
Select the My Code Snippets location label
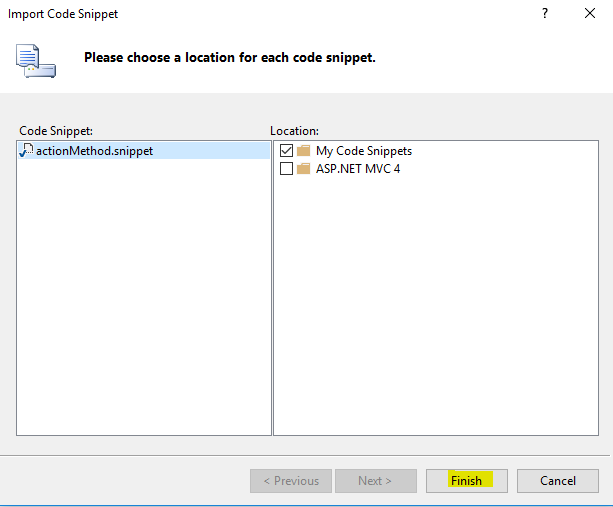364,151
